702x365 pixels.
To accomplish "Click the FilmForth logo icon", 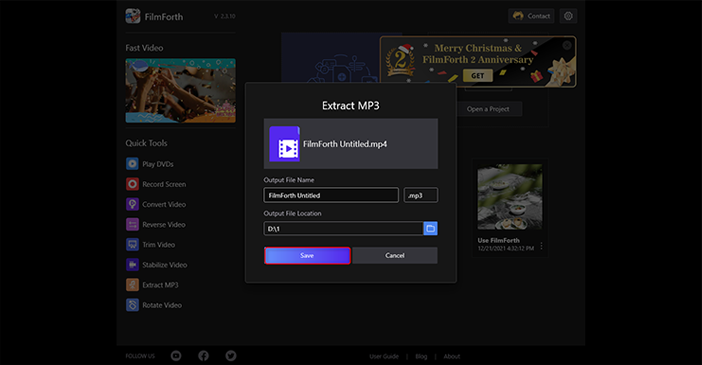I will (x=133, y=16).
